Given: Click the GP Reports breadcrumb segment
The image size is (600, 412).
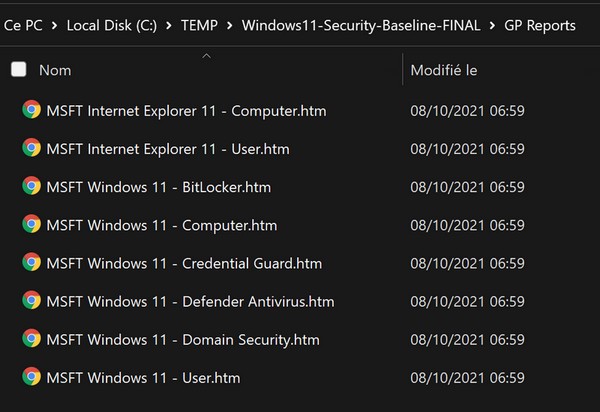Looking at the screenshot, I should point(540,25).
